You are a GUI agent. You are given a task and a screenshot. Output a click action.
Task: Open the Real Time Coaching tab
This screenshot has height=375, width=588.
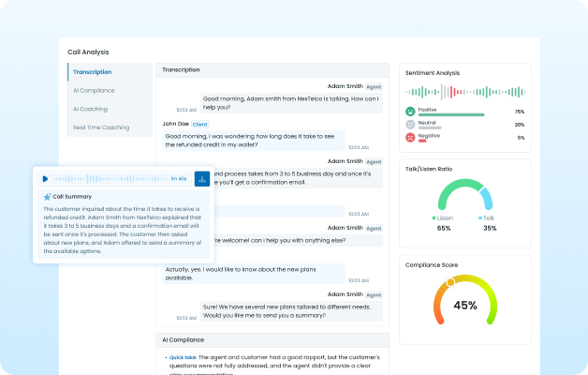coord(101,127)
